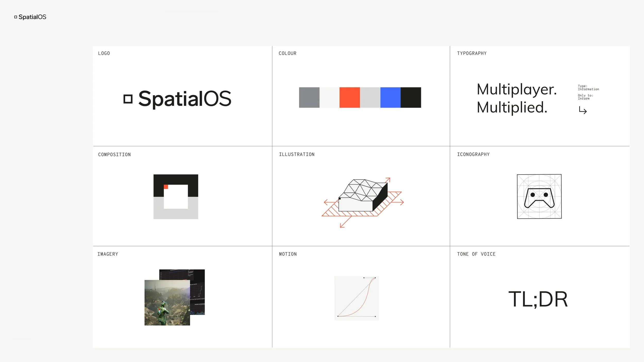
Task: Open the Tone of Voice section
Action: [x=476, y=254]
